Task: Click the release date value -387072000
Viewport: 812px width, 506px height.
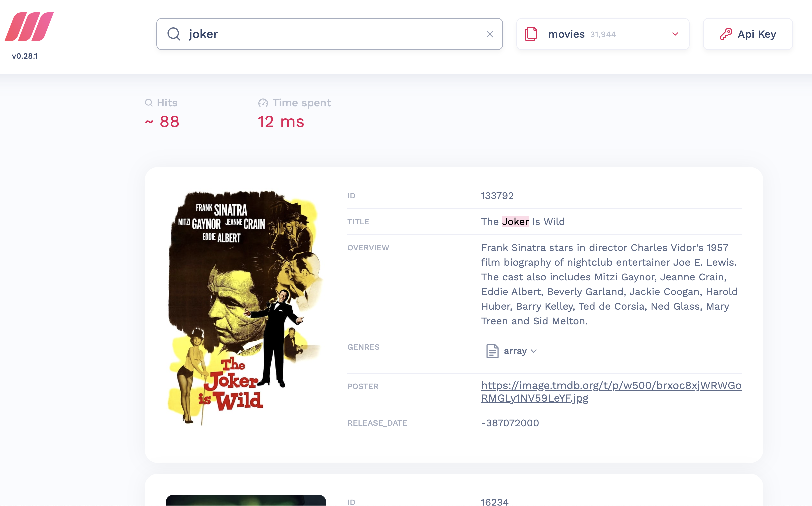Action: [x=510, y=423]
